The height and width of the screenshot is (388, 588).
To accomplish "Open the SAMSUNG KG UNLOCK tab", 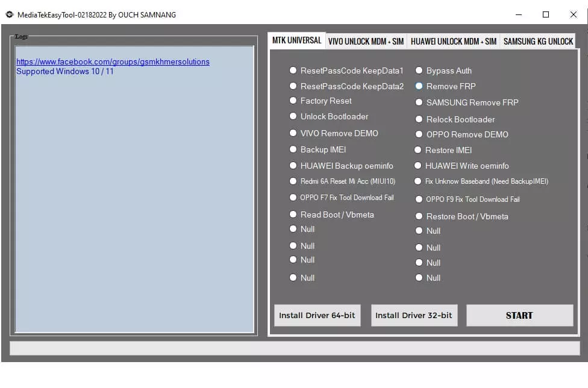I will click(x=538, y=42).
